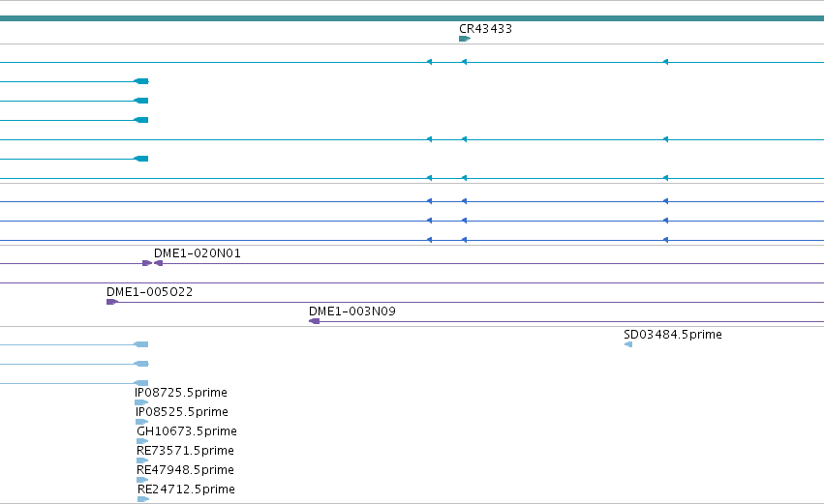Screen dimensions: 824x504
Task: Select the RE73571.5prime label
Action: [185, 451]
